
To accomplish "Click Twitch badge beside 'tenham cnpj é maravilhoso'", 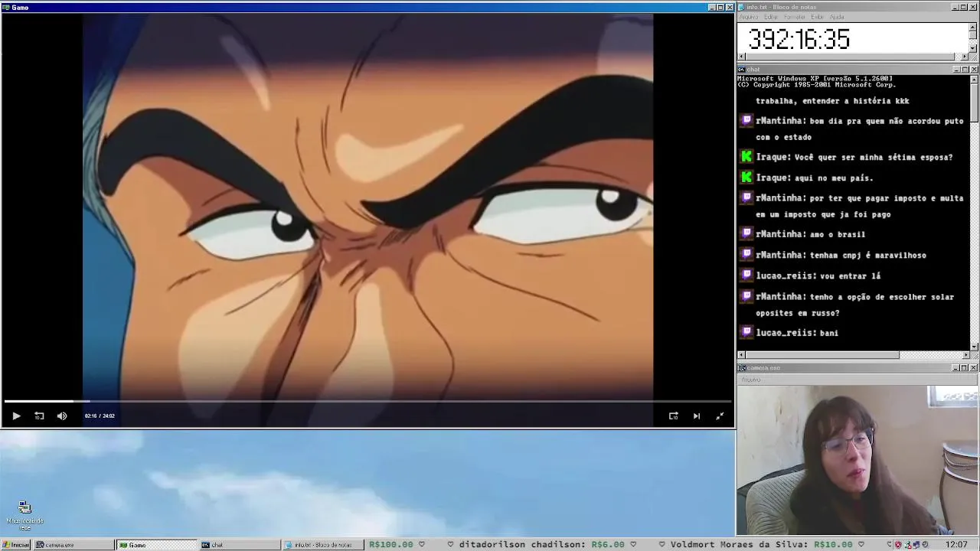I will pyautogui.click(x=747, y=254).
